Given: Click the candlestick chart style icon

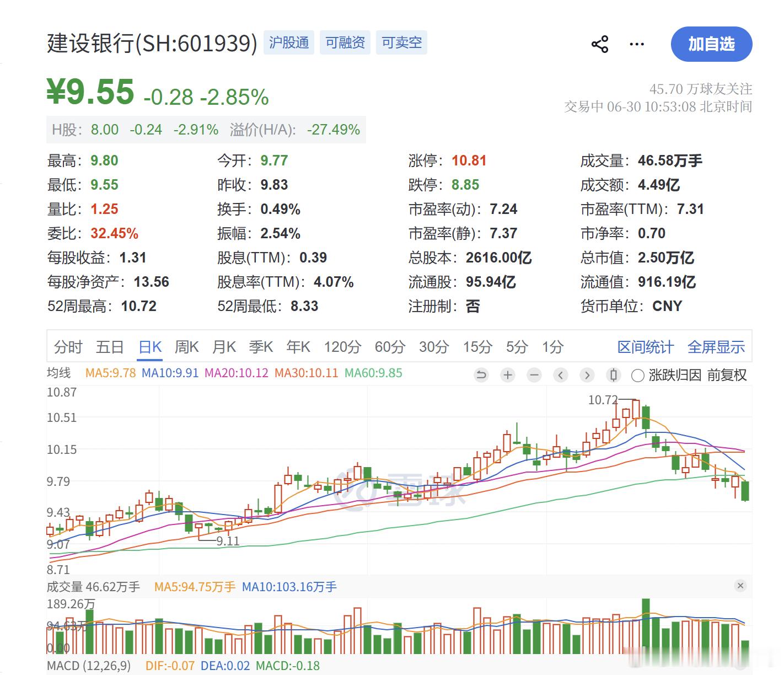Looking at the screenshot, I should pyautogui.click(x=613, y=376).
